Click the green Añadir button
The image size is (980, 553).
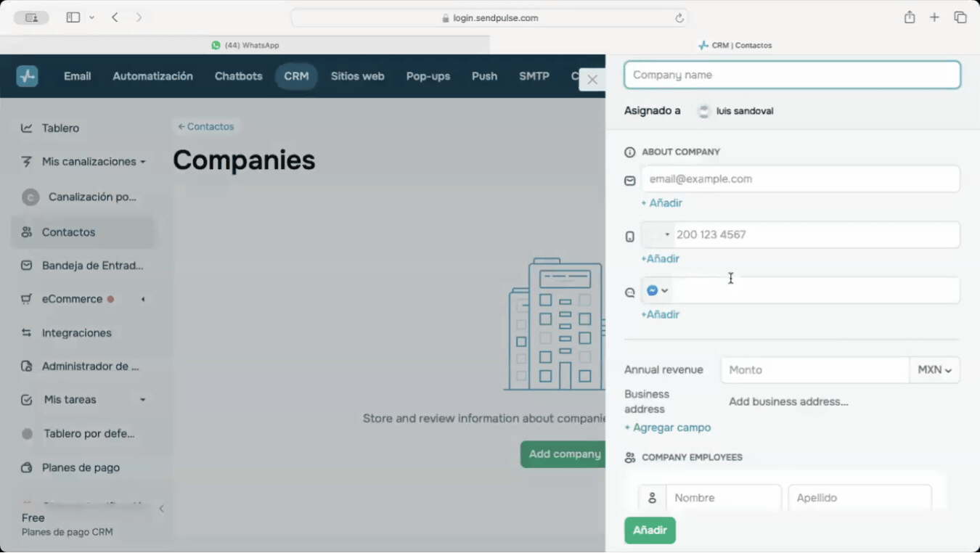(650, 531)
